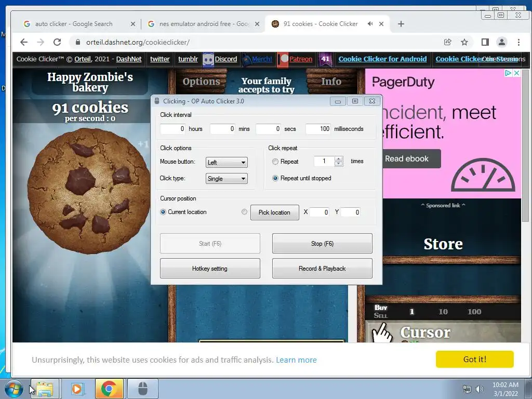Go back with the browser back arrow
Image resolution: width=532 pixels, height=399 pixels.
[x=24, y=42]
